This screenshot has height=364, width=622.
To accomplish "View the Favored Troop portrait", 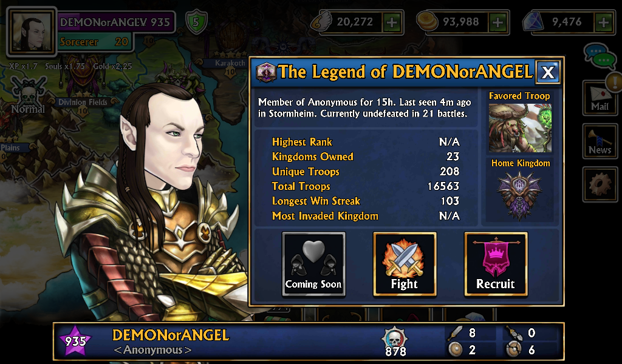I will pyautogui.click(x=520, y=128).
